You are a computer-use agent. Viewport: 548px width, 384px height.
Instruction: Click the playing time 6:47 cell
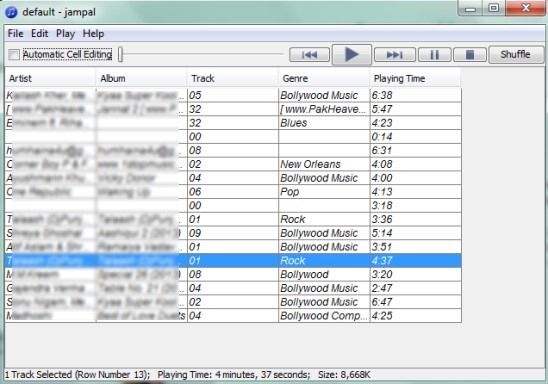(x=416, y=302)
